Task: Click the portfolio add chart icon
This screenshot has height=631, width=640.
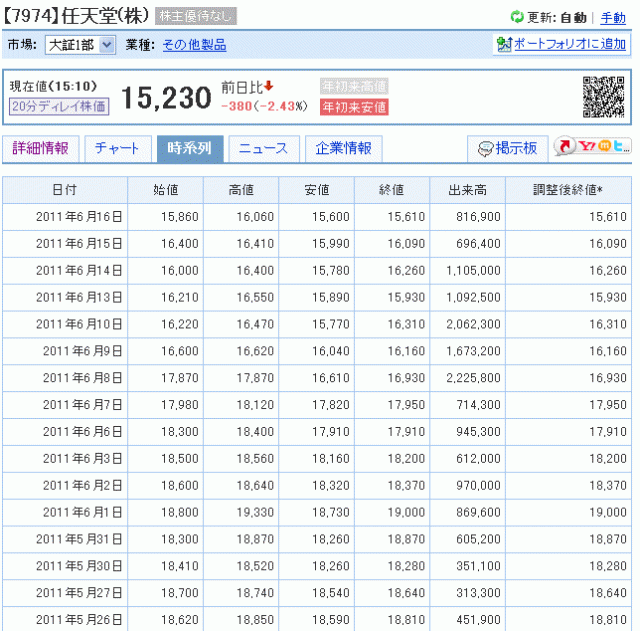Action: tap(504, 44)
